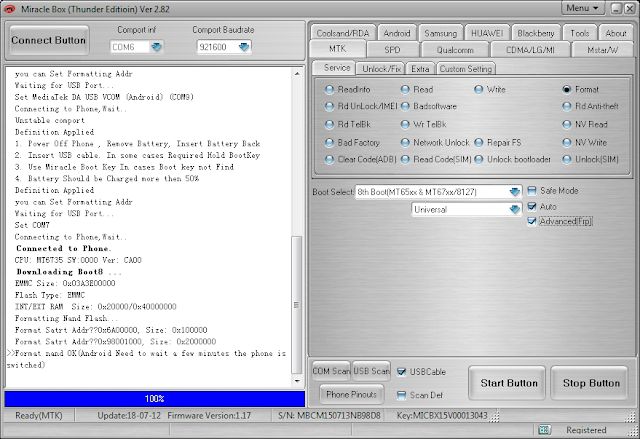
Task: Select the Write radio option
Action: coord(479,89)
